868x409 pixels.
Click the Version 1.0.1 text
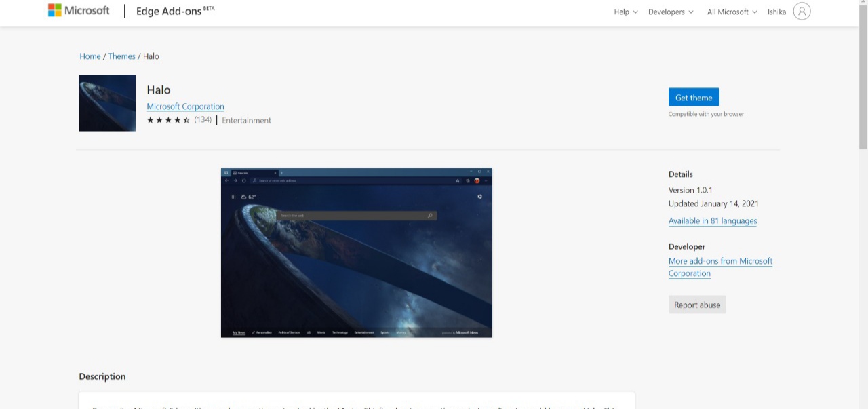click(690, 190)
